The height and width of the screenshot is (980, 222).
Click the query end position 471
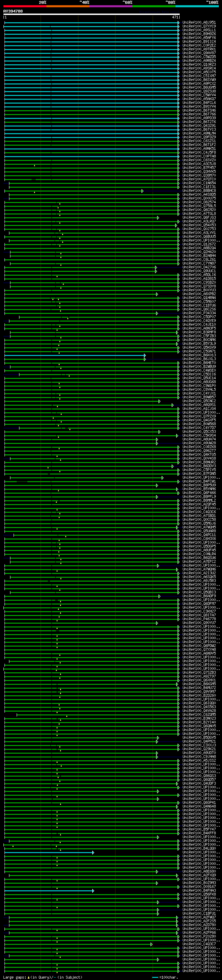(x=175, y=17)
